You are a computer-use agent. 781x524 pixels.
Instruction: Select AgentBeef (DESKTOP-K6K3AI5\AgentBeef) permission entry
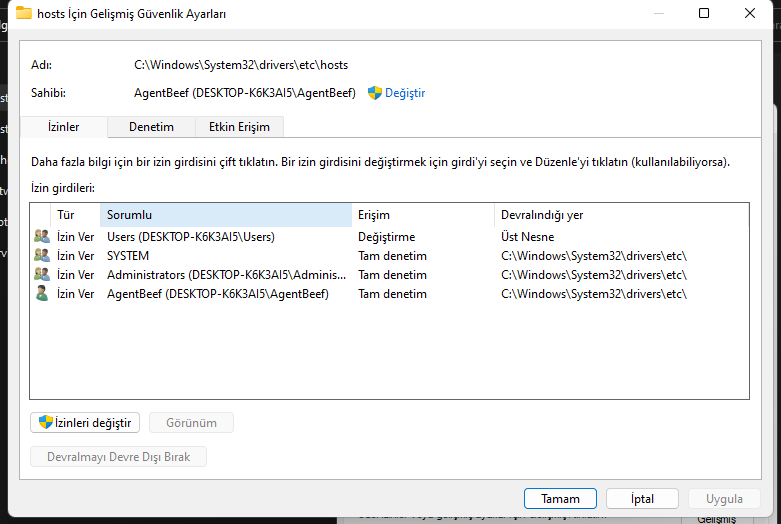[218, 294]
